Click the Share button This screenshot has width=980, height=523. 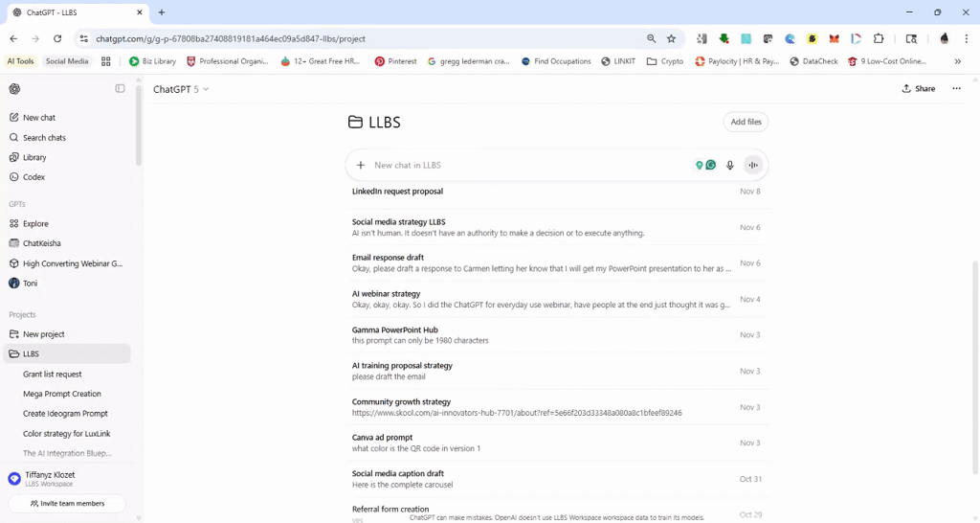(x=918, y=89)
